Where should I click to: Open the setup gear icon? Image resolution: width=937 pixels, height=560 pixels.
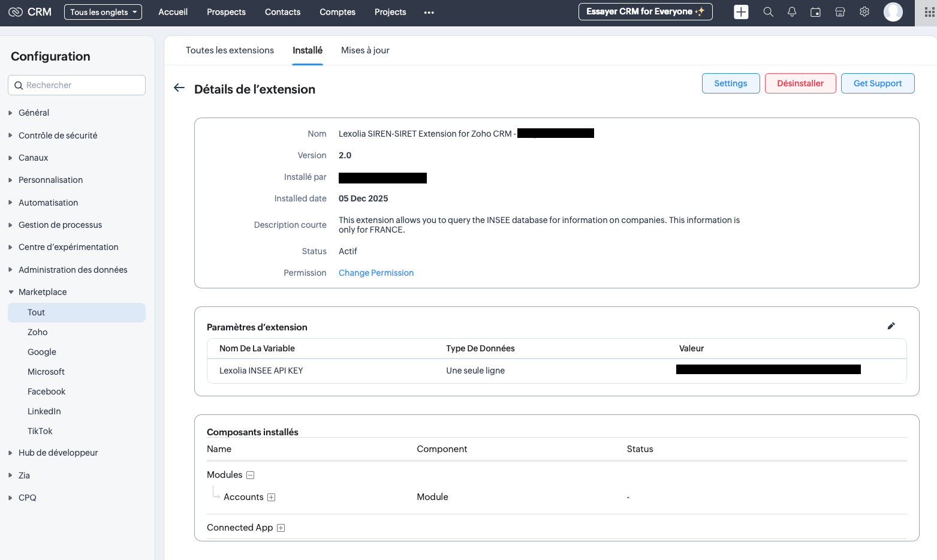(x=864, y=12)
